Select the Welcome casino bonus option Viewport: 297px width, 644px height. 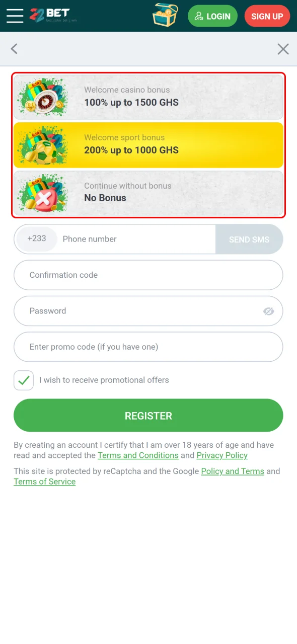point(148,96)
